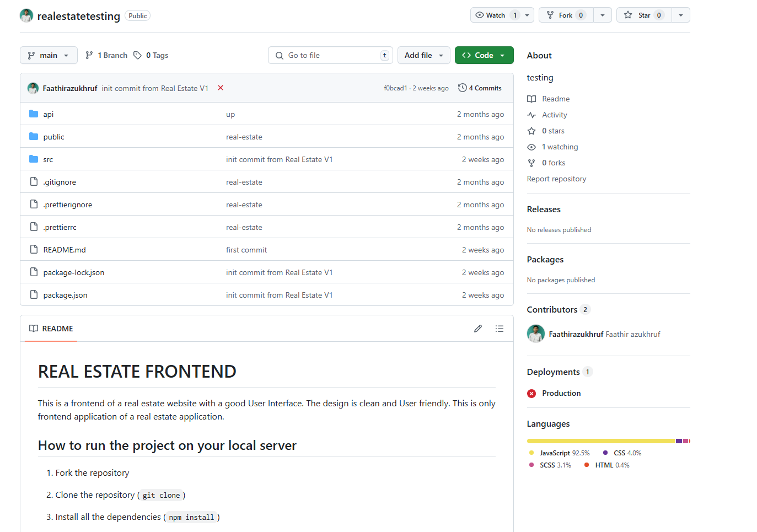Open Report repository link
Screen dimensions: 757x532
tap(556, 179)
